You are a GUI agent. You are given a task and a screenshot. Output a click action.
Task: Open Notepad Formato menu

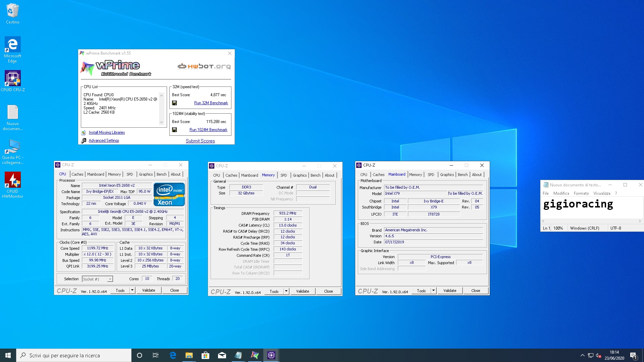[x=581, y=193]
